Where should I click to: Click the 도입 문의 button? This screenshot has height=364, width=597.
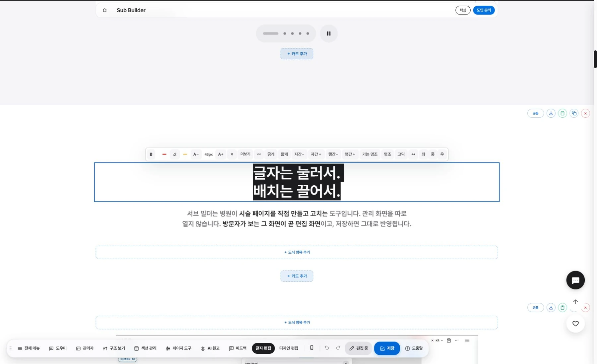(484, 10)
